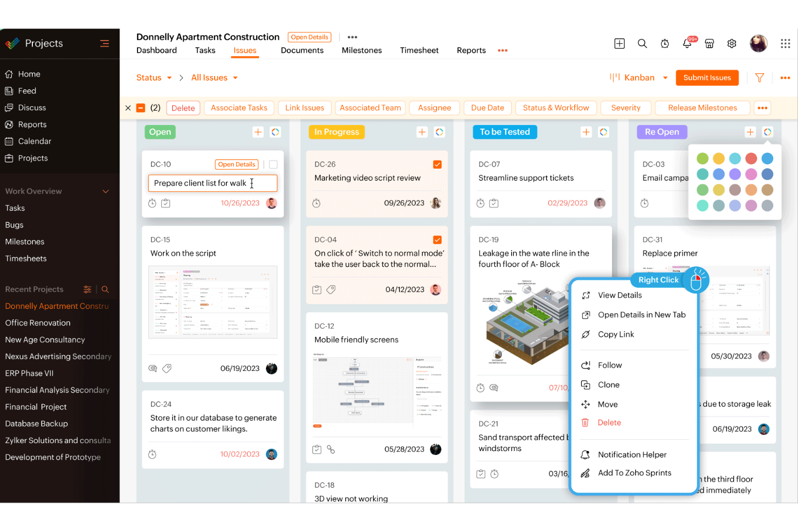This screenshot has height=532, width=798.
Task: Click the Submit Issues button
Action: [707, 78]
